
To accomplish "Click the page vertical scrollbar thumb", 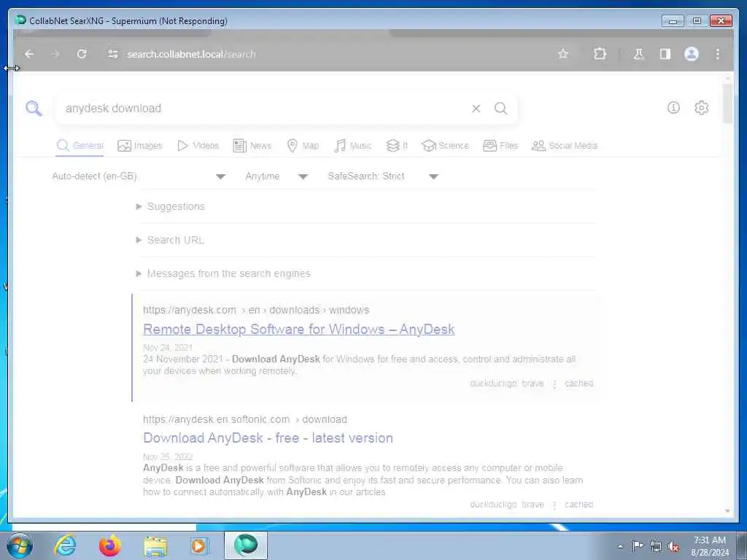I will coord(727,102).
